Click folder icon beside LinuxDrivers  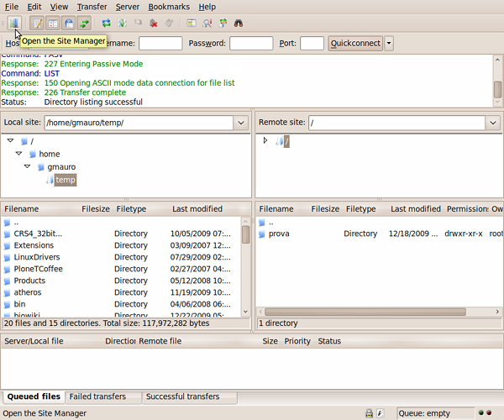tap(7, 257)
